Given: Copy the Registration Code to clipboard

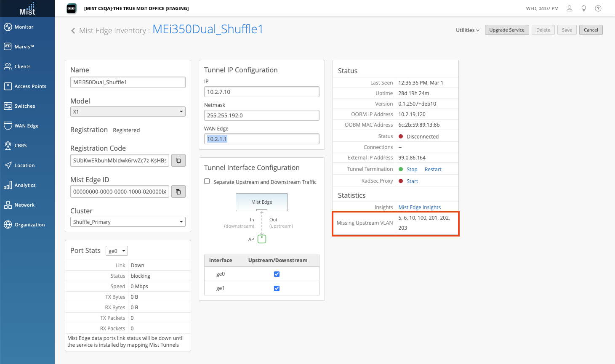Looking at the screenshot, I should coord(178,160).
